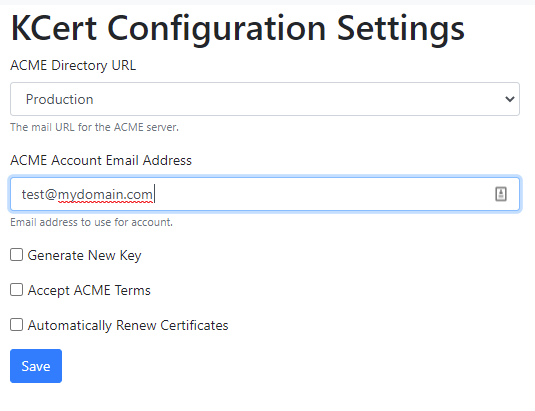Click the Accept ACME Terms label text

89,290
